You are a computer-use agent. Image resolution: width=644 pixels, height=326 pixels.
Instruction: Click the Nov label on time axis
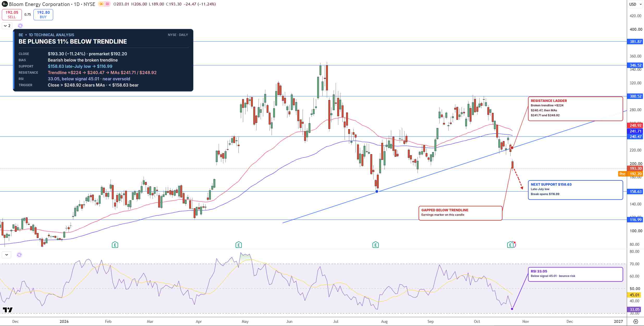pyautogui.click(x=525, y=322)
